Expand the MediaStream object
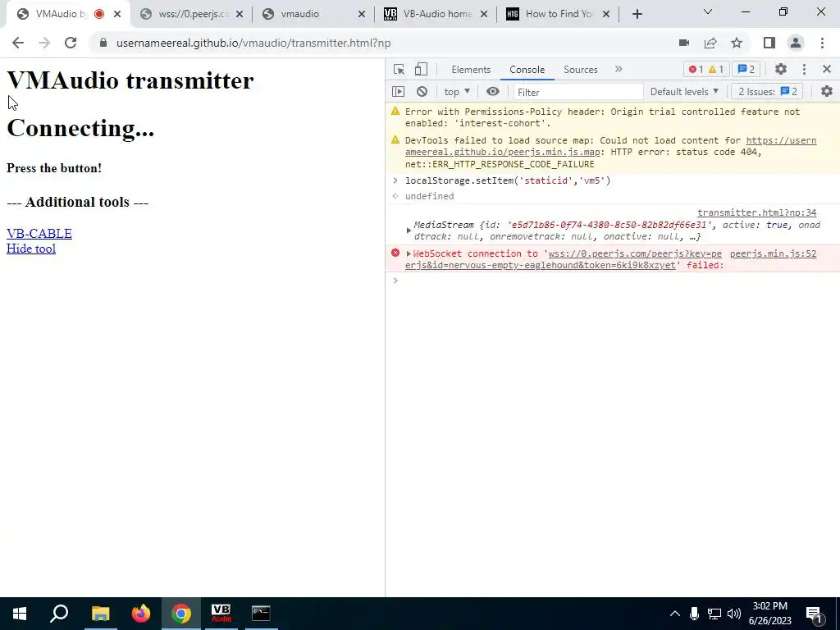The height and width of the screenshot is (630, 840). point(409,231)
